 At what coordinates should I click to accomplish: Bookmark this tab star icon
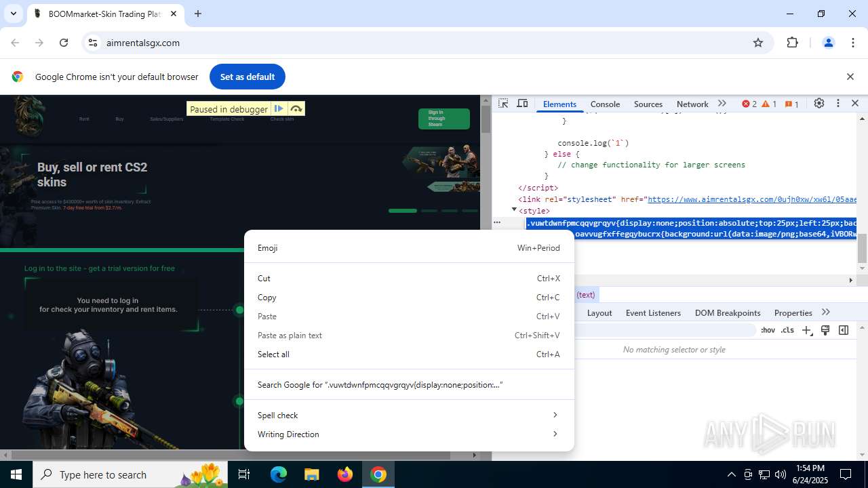pos(758,43)
